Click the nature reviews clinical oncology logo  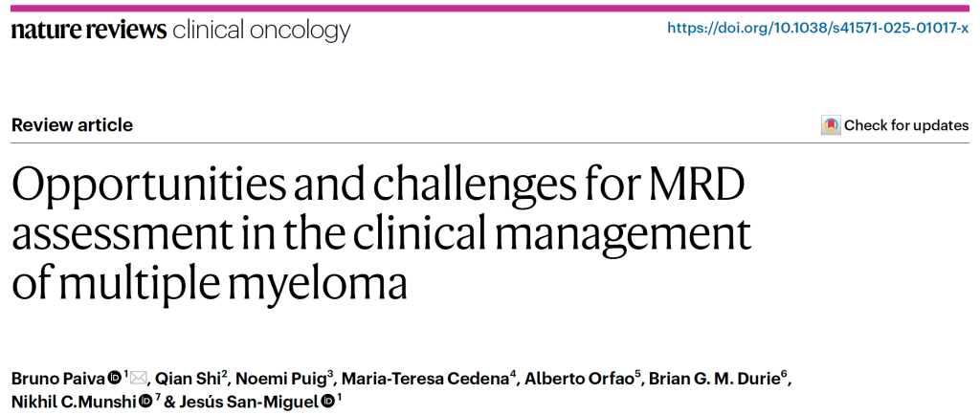coord(181,30)
